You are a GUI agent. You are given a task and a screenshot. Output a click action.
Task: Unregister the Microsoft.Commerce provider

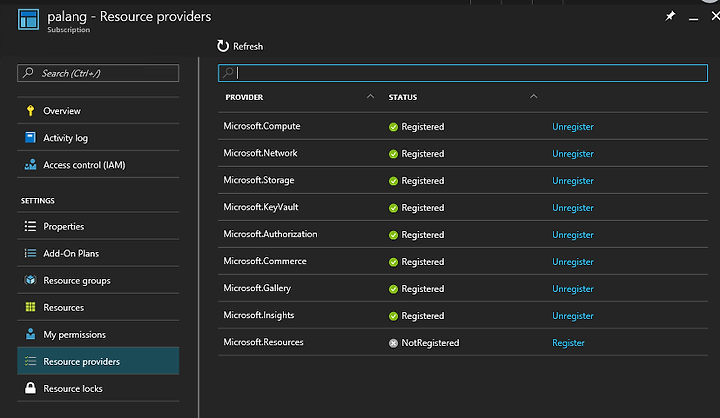(x=573, y=262)
